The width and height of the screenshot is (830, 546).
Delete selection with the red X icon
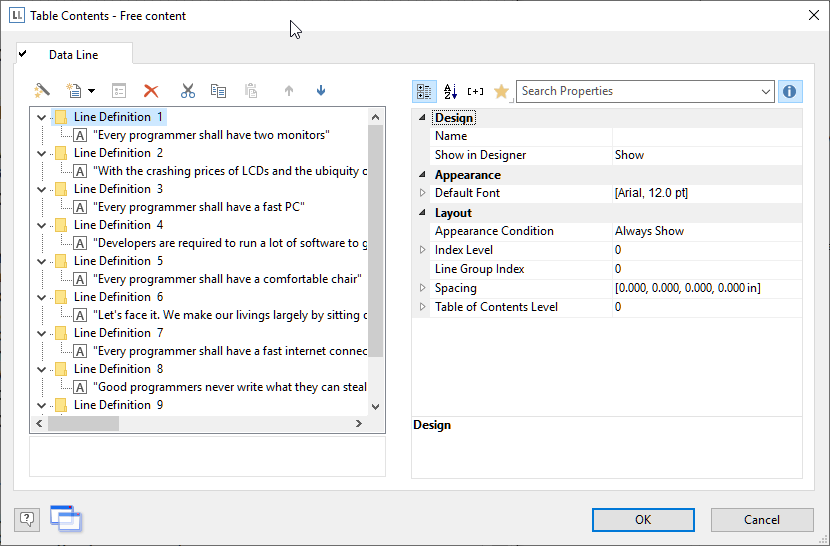151,91
